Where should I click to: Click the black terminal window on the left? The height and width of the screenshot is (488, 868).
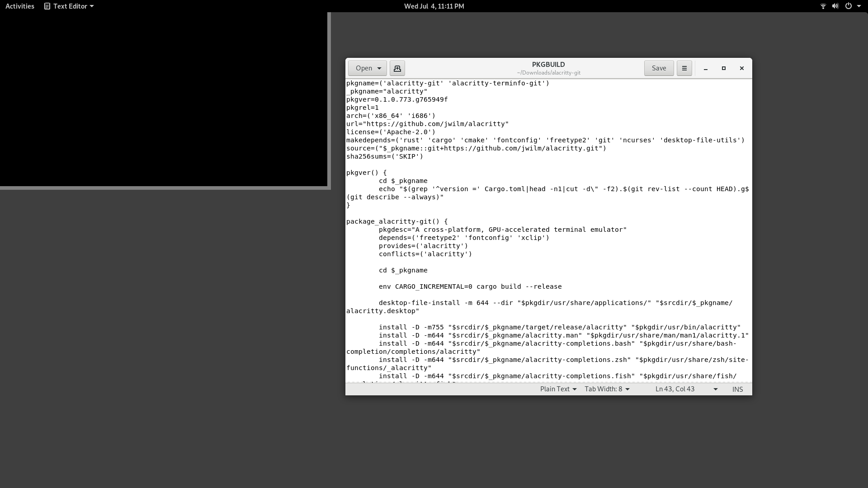pyautogui.click(x=164, y=99)
